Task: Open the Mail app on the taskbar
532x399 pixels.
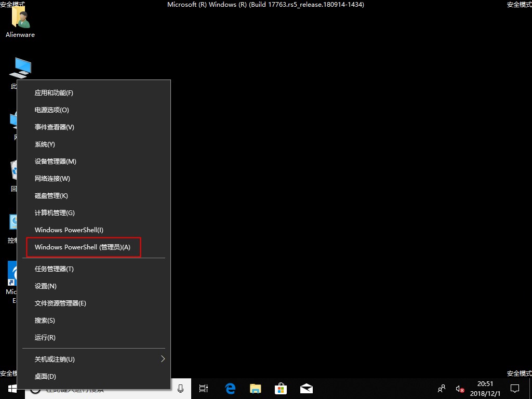Action: click(x=306, y=388)
